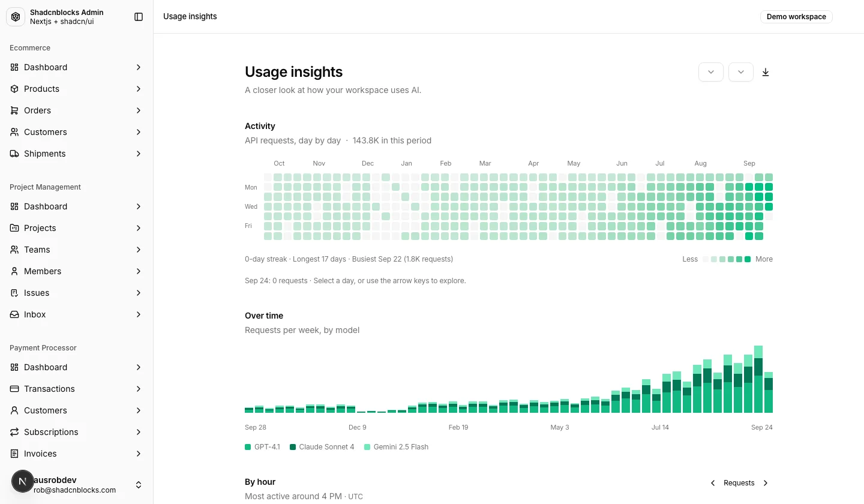Click the Usage insights breadcrumb in top bar
This screenshot has width=864, height=504.
coord(190,17)
